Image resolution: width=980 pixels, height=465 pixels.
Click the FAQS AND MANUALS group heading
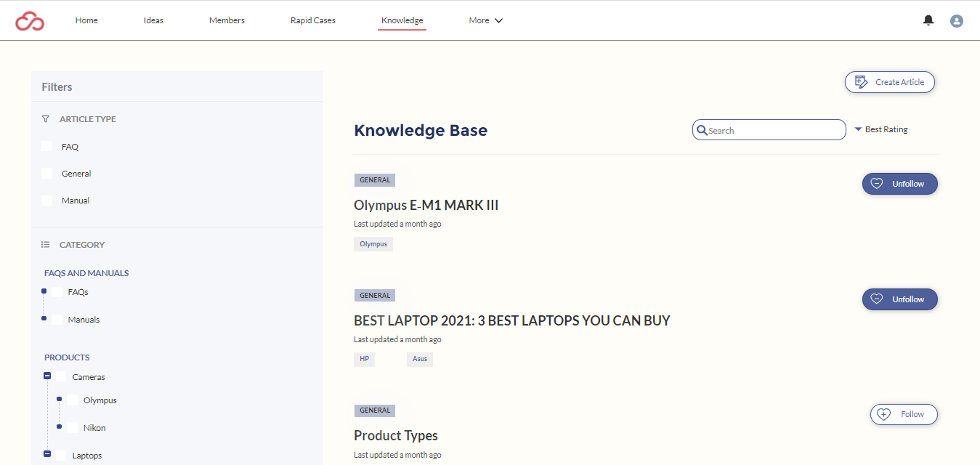tap(86, 273)
